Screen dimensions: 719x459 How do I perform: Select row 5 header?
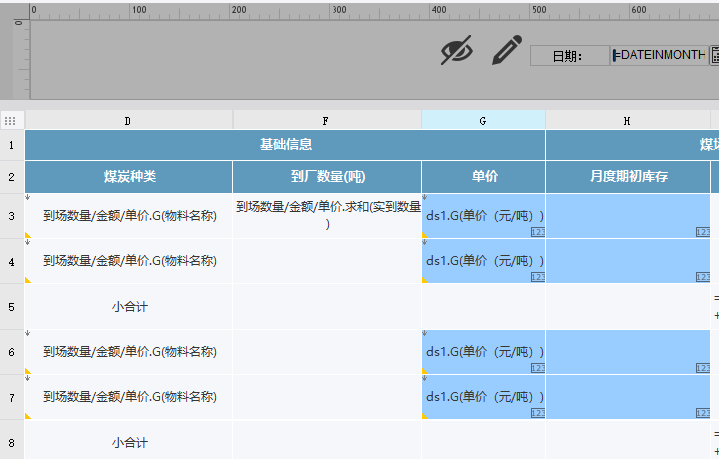coord(12,307)
